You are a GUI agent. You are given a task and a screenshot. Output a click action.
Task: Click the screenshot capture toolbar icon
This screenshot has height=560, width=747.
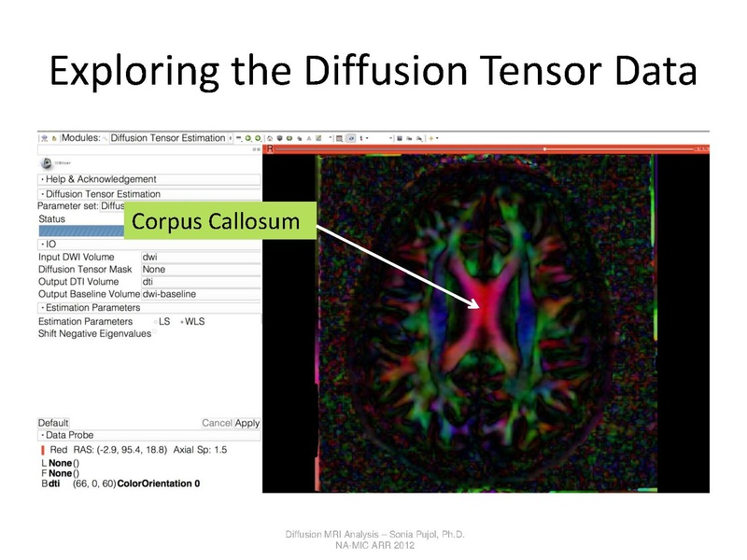[x=400, y=138]
